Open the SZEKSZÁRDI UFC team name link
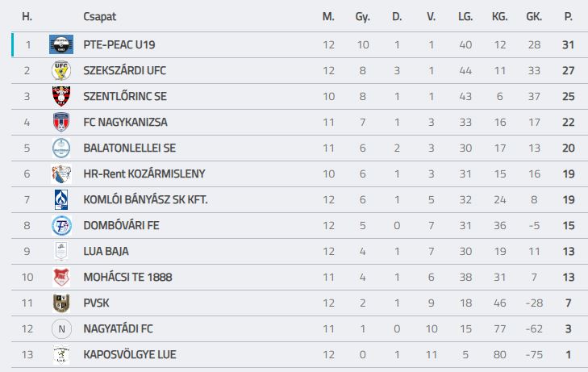 (x=124, y=70)
